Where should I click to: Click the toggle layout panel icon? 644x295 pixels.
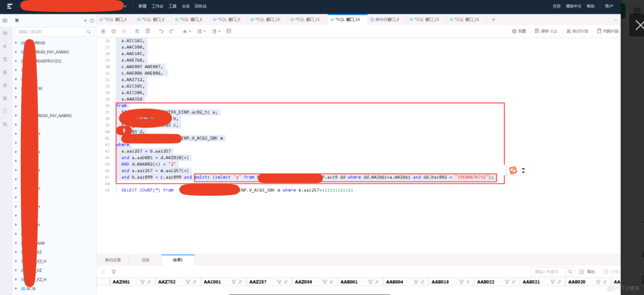229,31
